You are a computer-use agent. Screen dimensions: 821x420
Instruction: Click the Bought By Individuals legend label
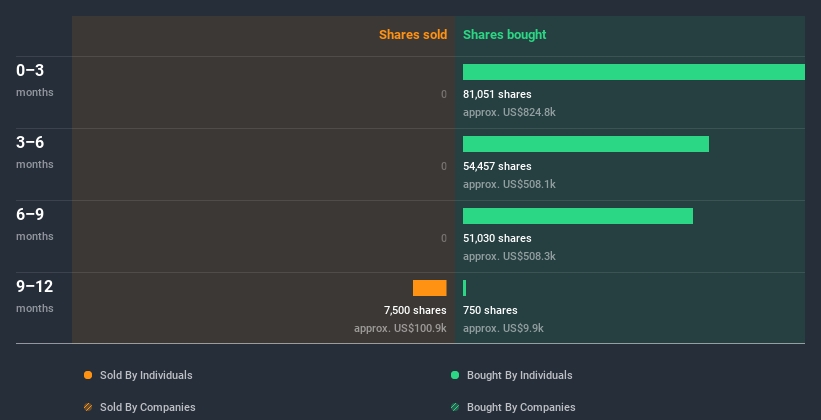click(x=519, y=375)
